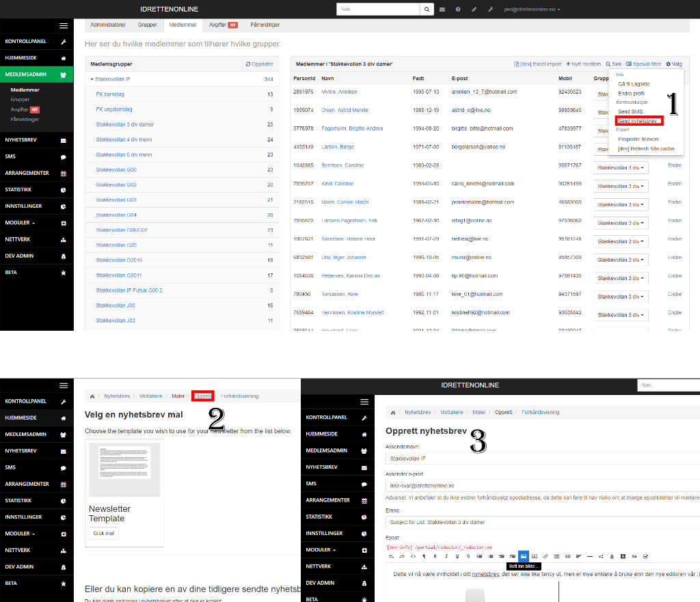Click the bold formatting icon in editor toolbar
This screenshot has height=602, width=700.
(x=435, y=556)
